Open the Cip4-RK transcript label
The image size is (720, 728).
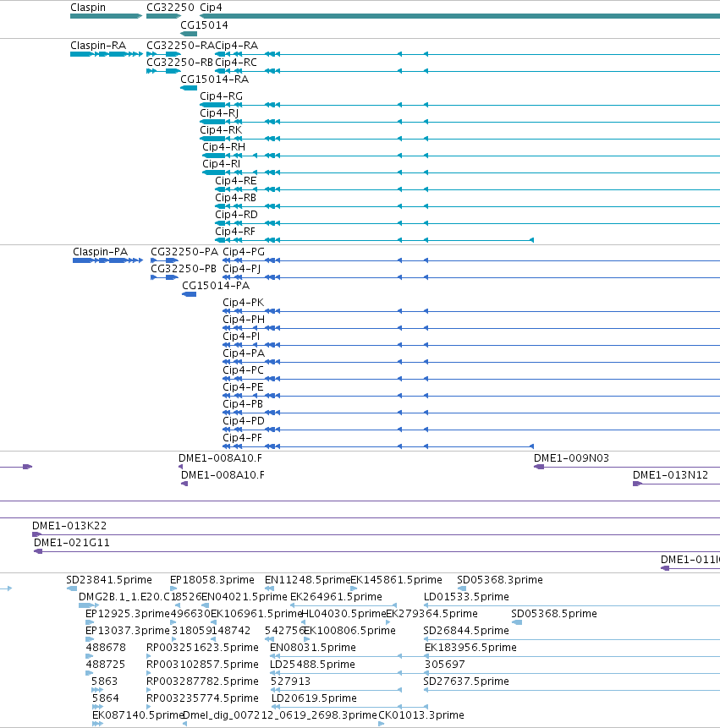coord(221,130)
